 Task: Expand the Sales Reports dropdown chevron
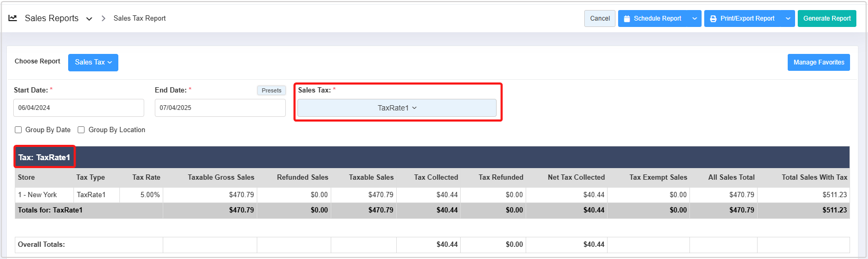[x=89, y=19]
